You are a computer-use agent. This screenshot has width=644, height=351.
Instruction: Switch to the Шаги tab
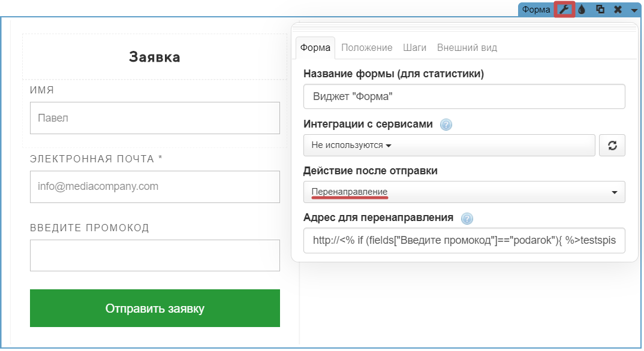(x=415, y=48)
